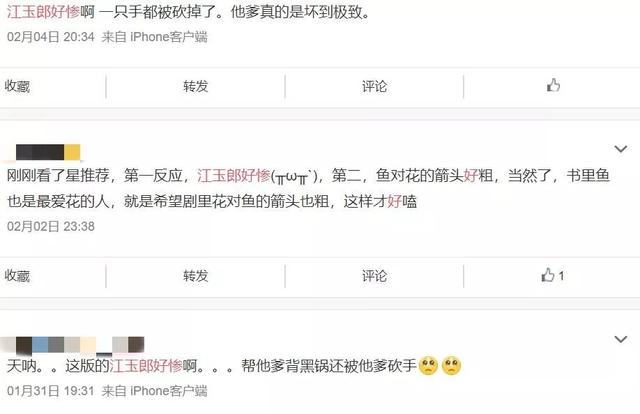Image resolution: width=640 pixels, height=414 pixels.
Task: Click 收藏 under the first post
Action: (17, 86)
